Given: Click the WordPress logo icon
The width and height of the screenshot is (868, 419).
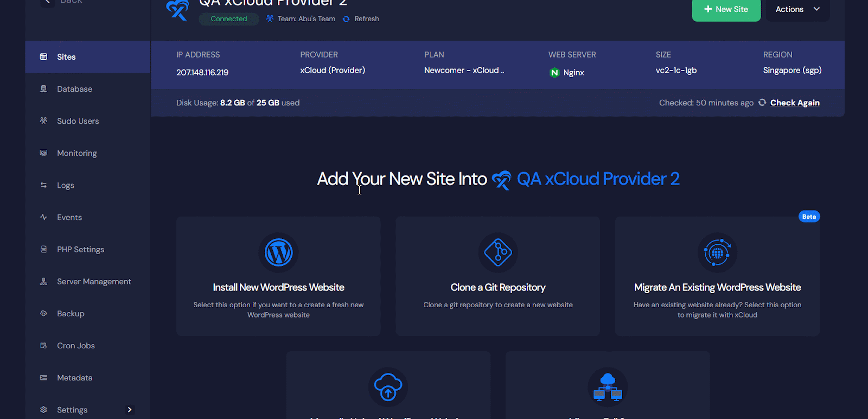Looking at the screenshot, I should pyautogui.click(x=278, y=252).
